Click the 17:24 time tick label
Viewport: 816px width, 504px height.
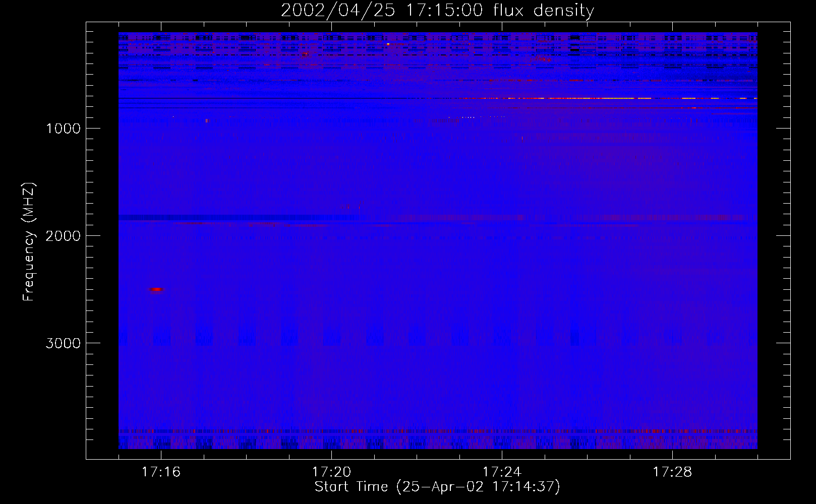(x=502, y=472)
